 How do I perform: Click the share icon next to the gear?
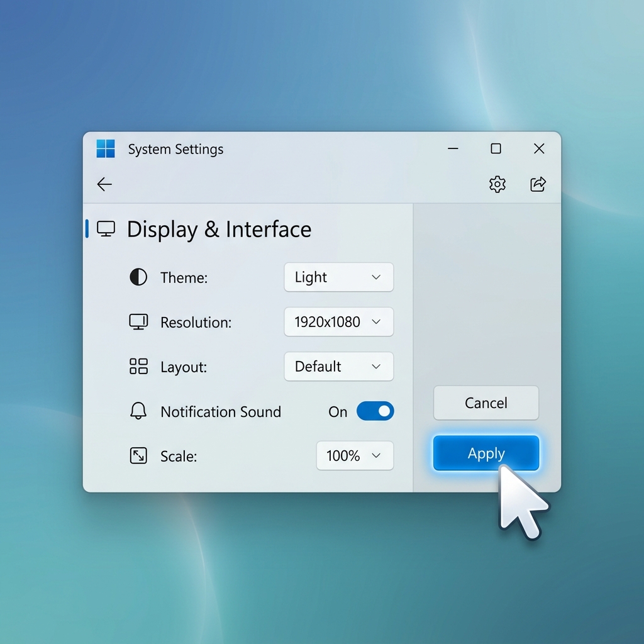[538, 184]
